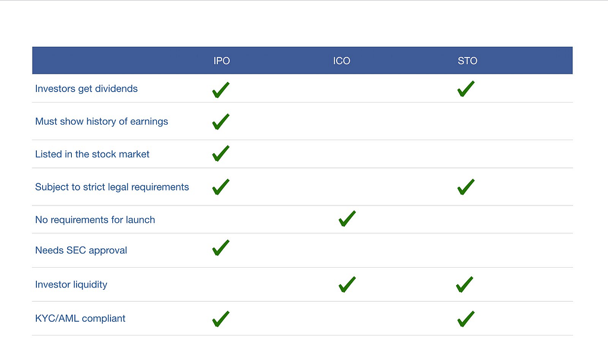Click the IPO checkmark for Investors get dividends
This screenshot has height=364, width=608.
coord(221,90)
